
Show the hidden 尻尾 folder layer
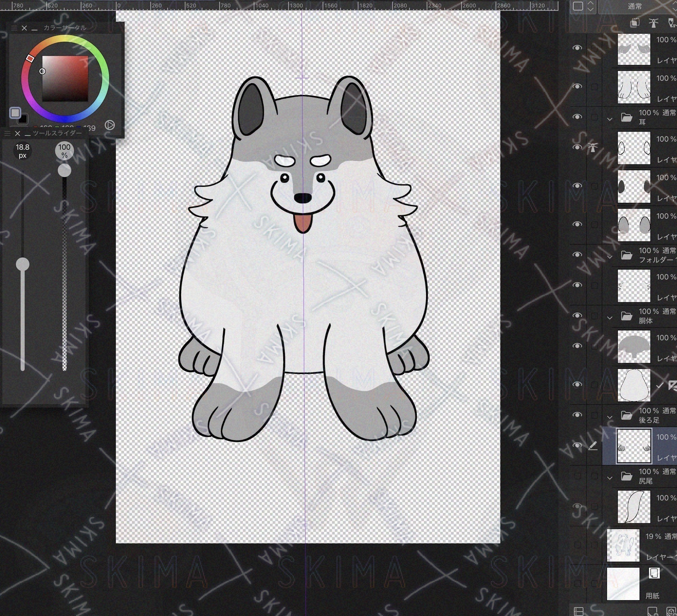click(577, 476)
